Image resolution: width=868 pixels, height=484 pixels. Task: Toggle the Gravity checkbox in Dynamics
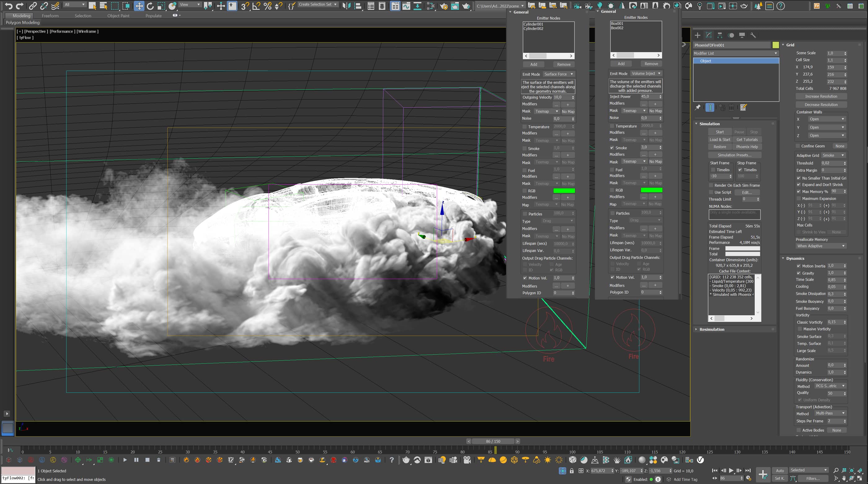(x=799, y=273)
